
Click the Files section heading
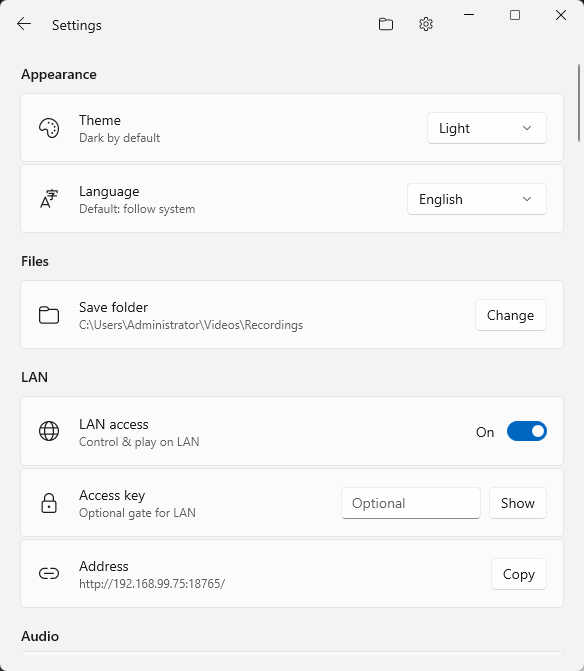[35, 261]
